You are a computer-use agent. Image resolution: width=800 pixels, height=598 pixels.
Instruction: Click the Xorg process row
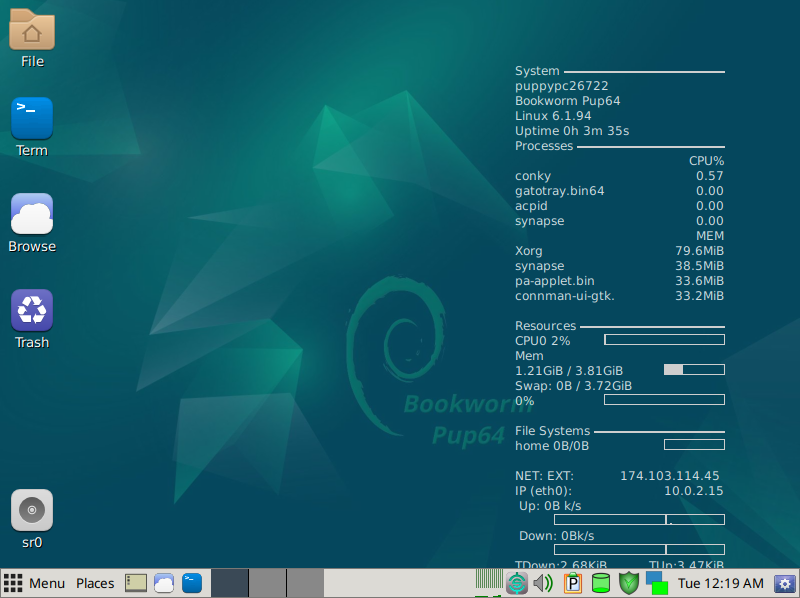[x=619, y=251]
